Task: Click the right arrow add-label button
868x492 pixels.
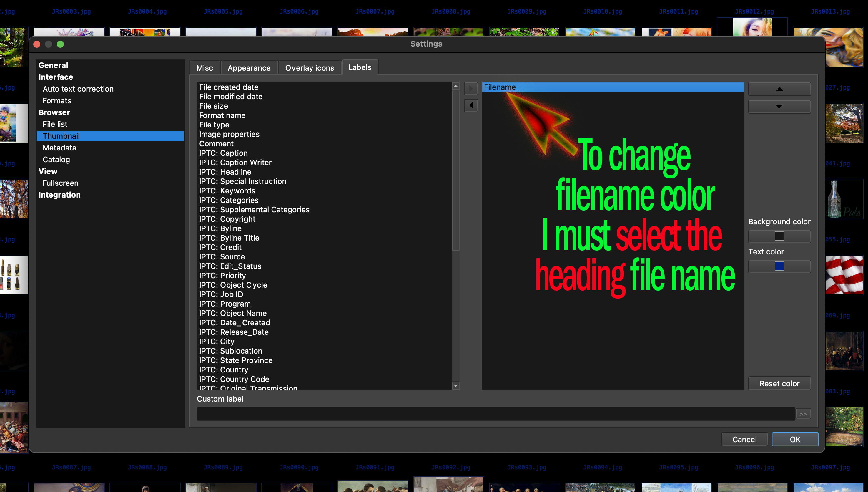Action: point(471,89)
